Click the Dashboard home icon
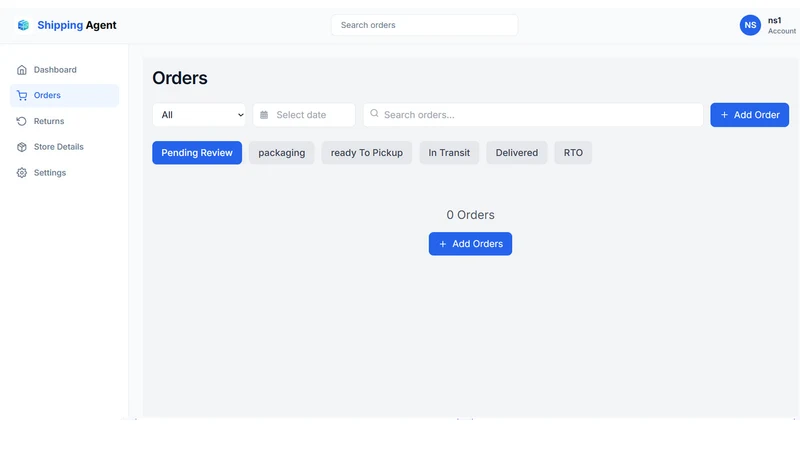Image resolution: width=800 pixels, height=450 pixels. [21, 70]
